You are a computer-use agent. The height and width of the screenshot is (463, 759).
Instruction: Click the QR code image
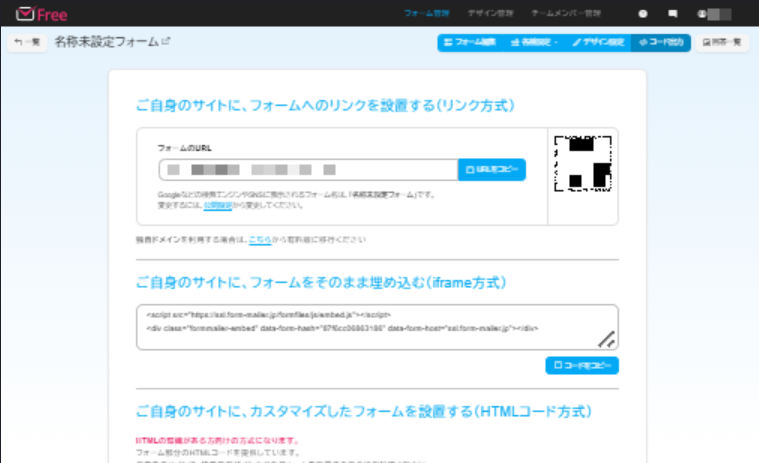pos(583,164)
